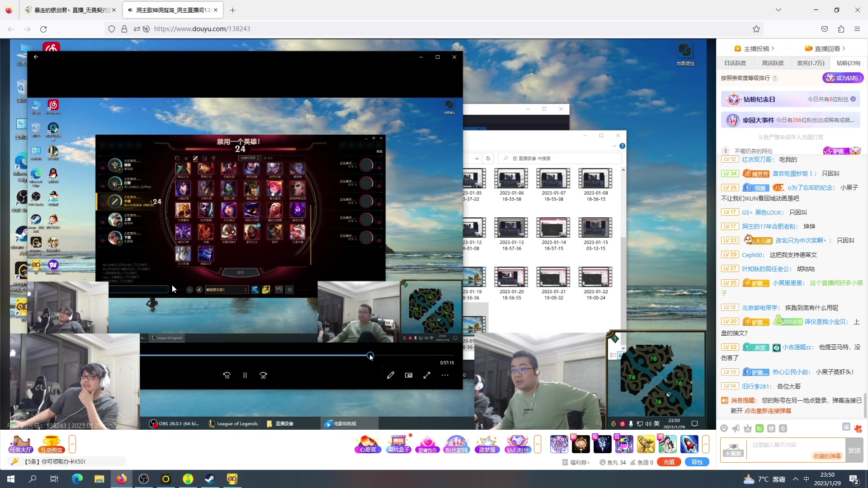The height and width of the screenshot is (488, 868).
Task: Open the 潮玩盒子 box icon
Action: [x=398, y=444]
